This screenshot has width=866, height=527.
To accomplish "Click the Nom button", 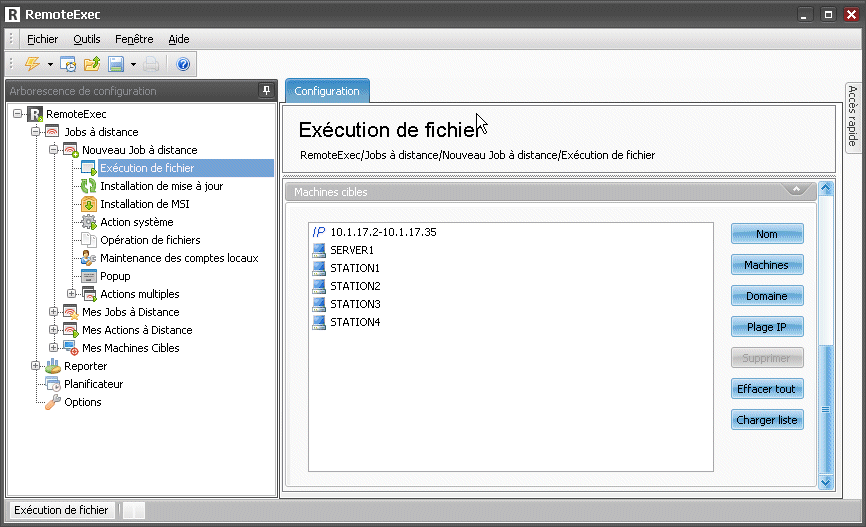I will click(767, 234).
